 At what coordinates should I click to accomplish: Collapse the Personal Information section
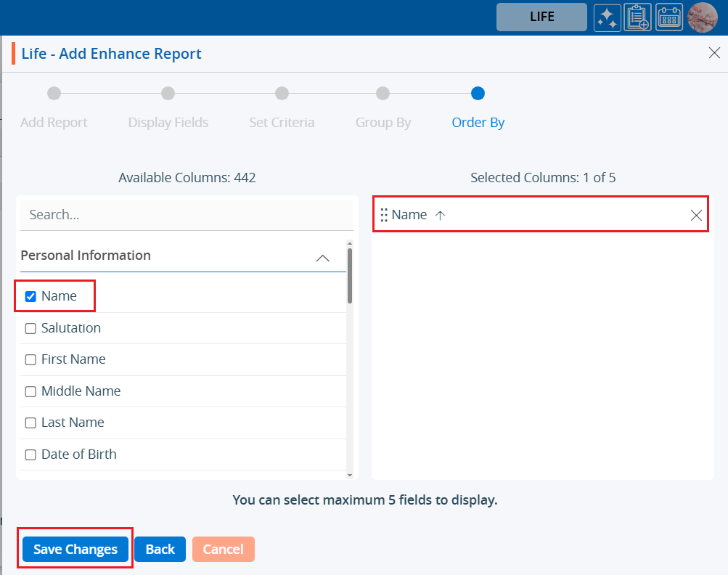pos(323,257)
